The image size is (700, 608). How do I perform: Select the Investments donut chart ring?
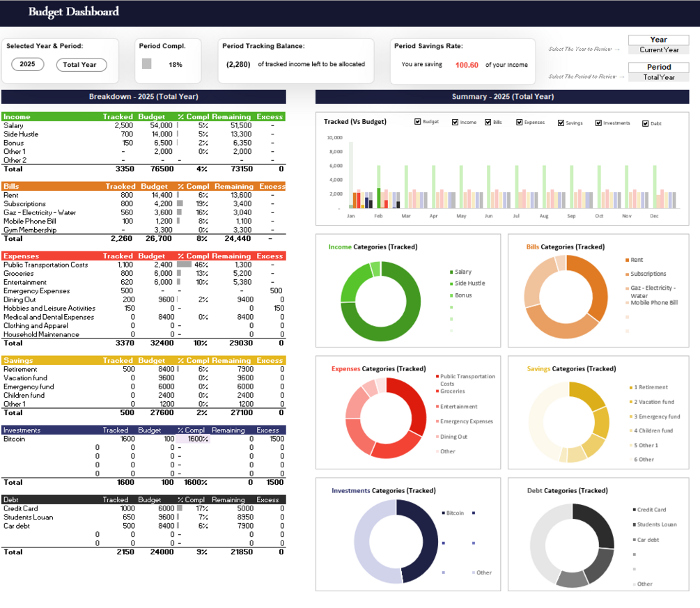(x=396, y=541)
